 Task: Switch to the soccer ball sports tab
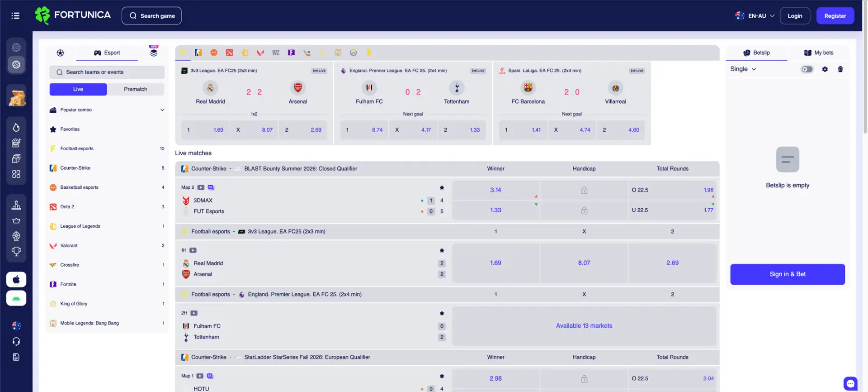pyautogui.click(x=60, y=53)
